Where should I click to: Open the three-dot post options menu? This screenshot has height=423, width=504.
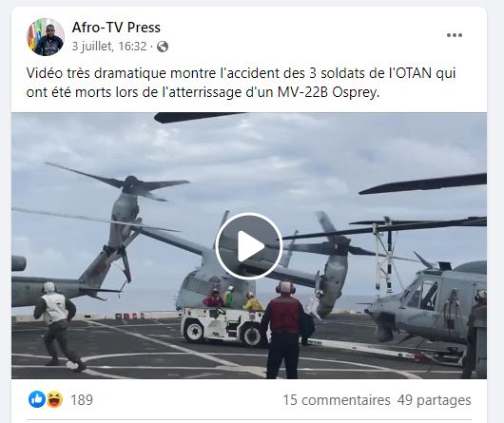tap(455, 35)
